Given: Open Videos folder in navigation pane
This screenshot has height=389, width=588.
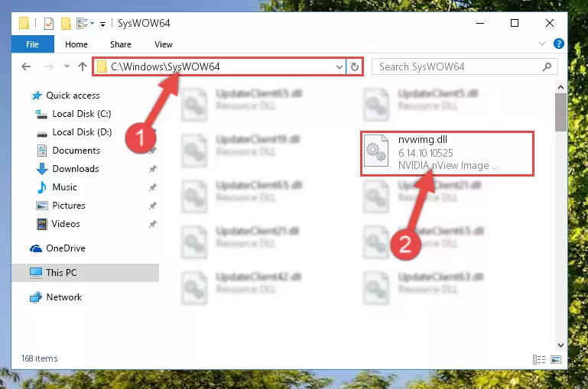Looking at the screenshot, I should (59, 224).
